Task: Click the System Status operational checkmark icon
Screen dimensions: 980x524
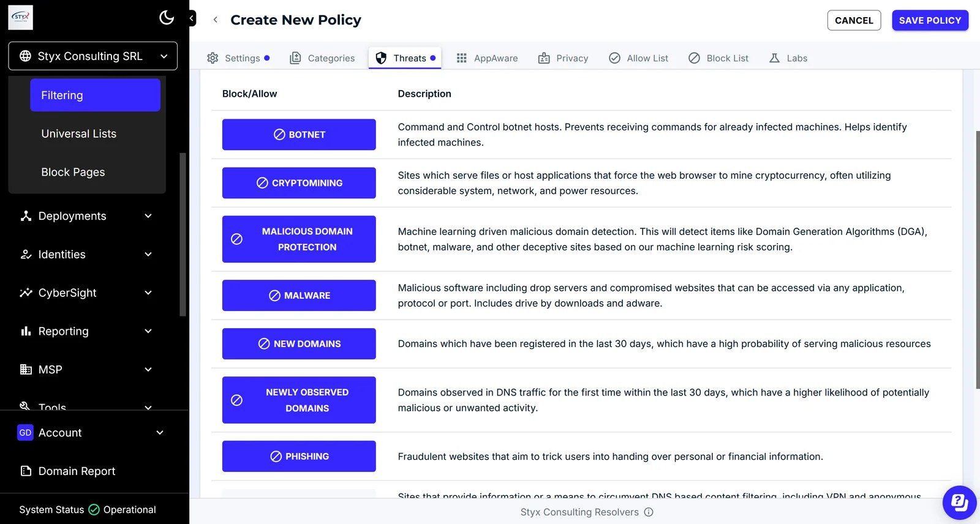Action: [94, 509]
